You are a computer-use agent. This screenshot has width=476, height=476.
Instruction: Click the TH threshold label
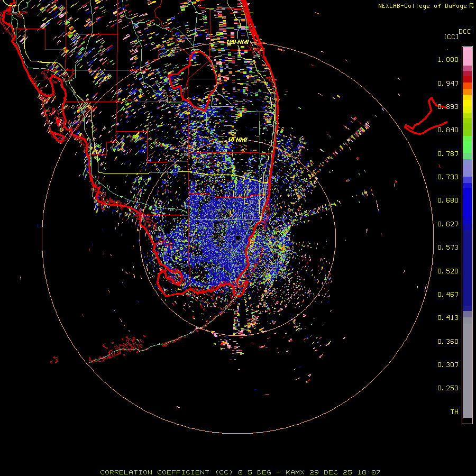tap(454, 412)
